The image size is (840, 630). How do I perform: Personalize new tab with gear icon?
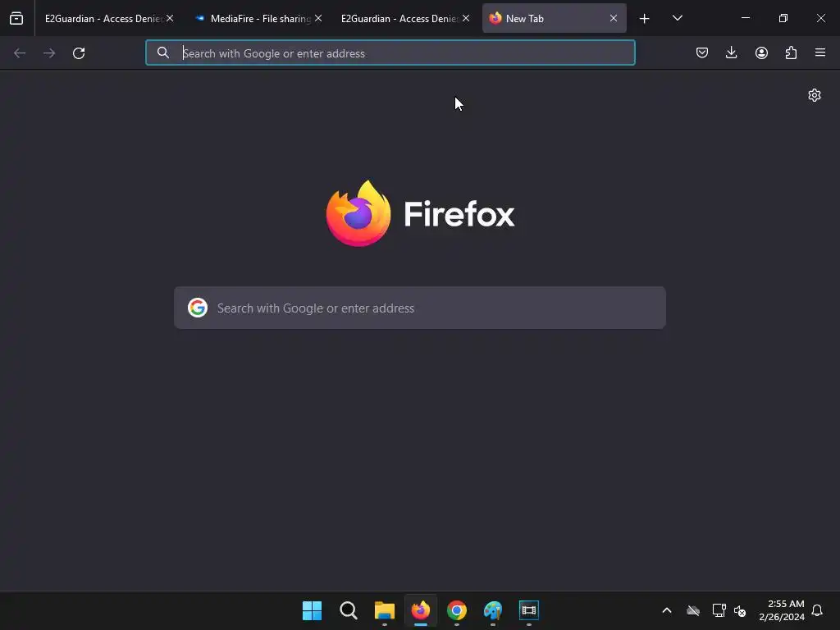point(815,95)
